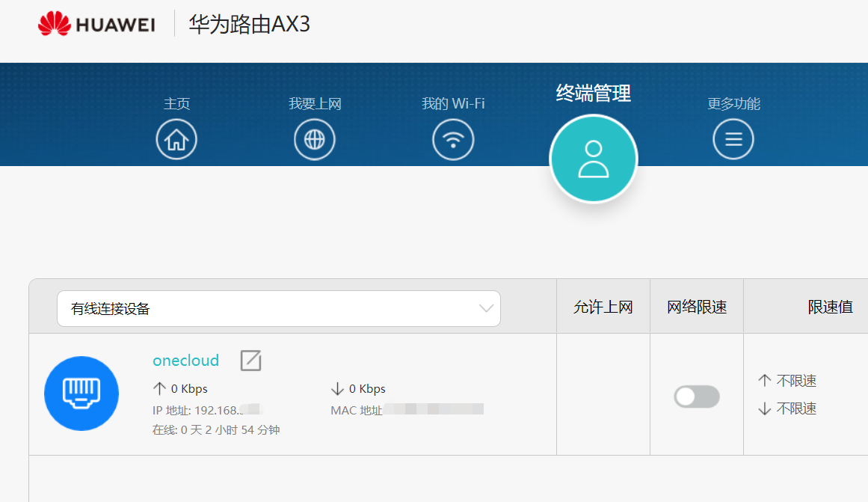The height and width of the screenshot is (502, 868).
Task: Click the 在线 duration text
Action: [x=216, y=430]
